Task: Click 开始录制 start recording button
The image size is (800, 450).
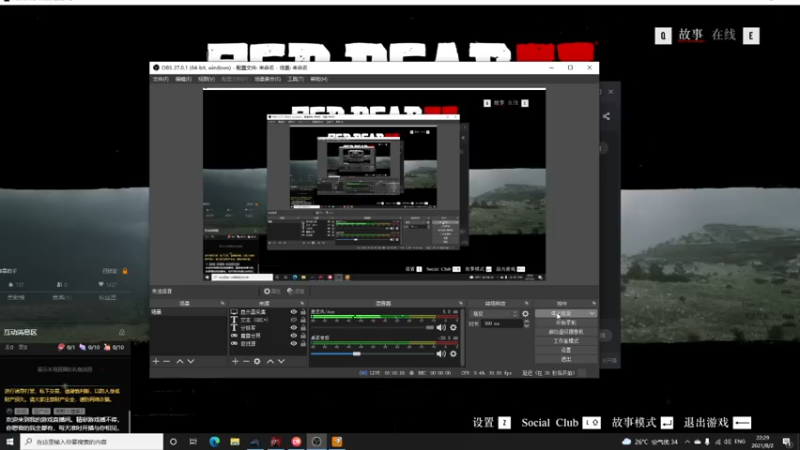Action: (566, 323)
